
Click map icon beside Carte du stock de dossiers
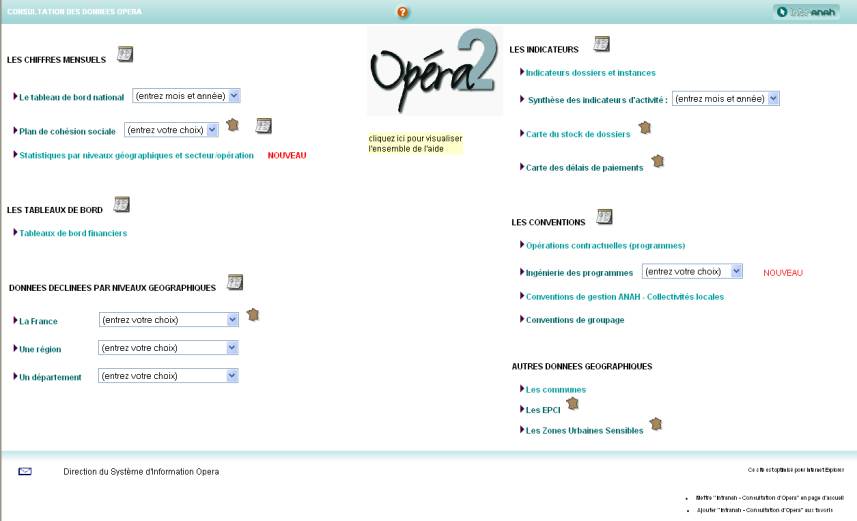[645, 128]
